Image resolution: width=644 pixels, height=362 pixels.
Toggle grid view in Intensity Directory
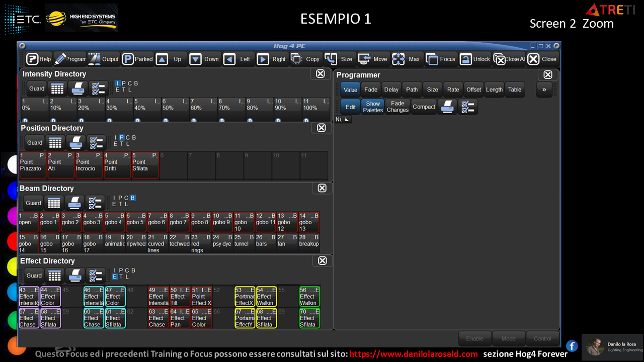[57, 88]
